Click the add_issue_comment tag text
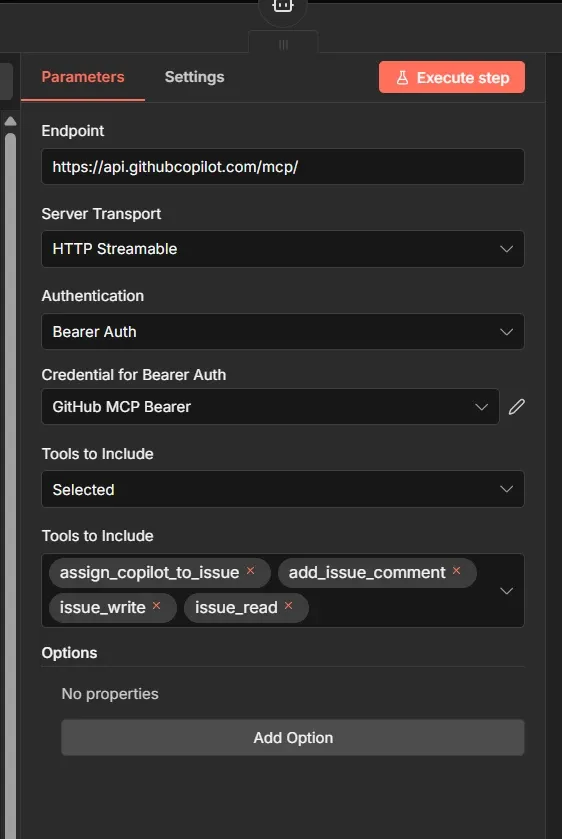Screen dimensions: 562x839 pos(367,573)
